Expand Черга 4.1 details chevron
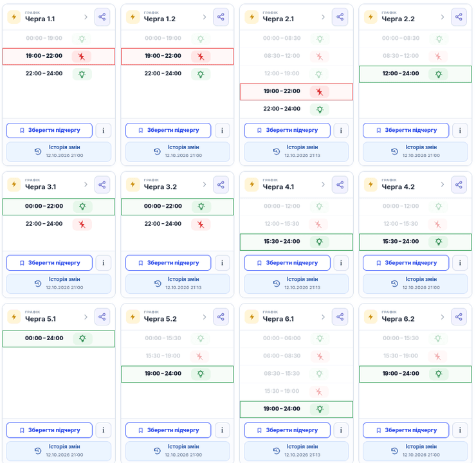476x463 pixels. [324, 185]
